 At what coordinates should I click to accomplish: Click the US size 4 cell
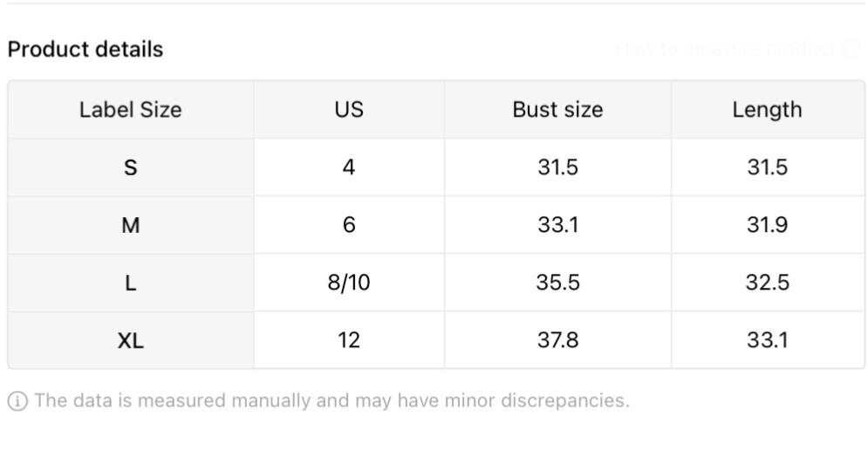pos(349,167)
